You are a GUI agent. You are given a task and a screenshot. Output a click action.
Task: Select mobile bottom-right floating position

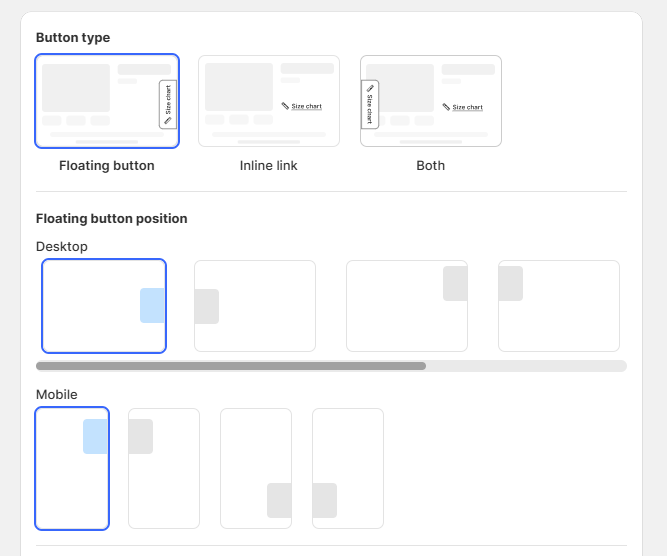pyautogui.click(x=256, y=468)
